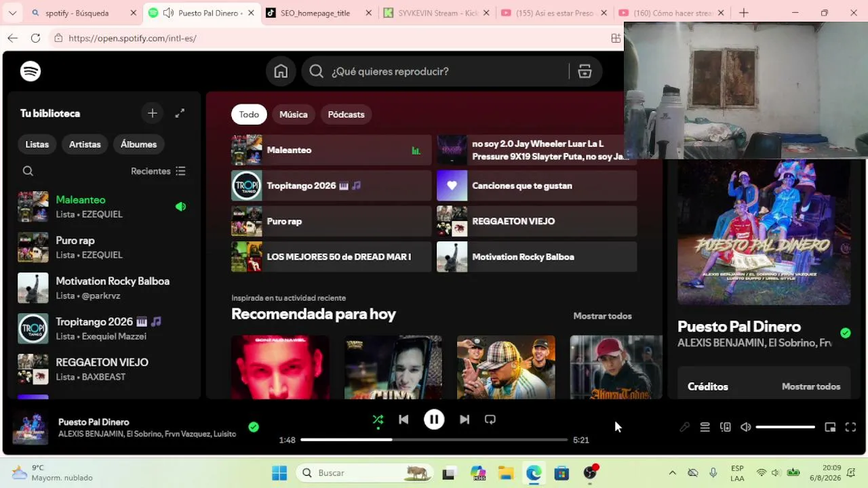Screen dimensions: 868x488
Task: Switch to the SYVKEVIN Stream browser tab
Action: 437,13
